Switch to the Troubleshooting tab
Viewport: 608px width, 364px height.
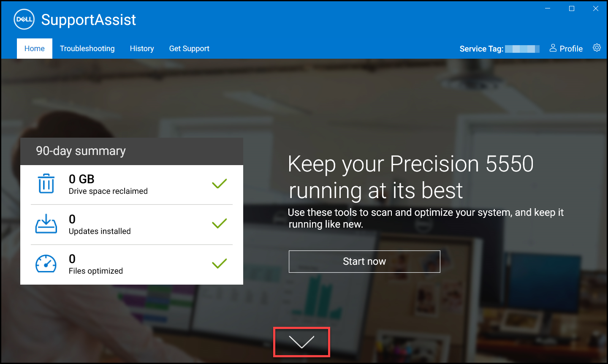tap(87, 48)
